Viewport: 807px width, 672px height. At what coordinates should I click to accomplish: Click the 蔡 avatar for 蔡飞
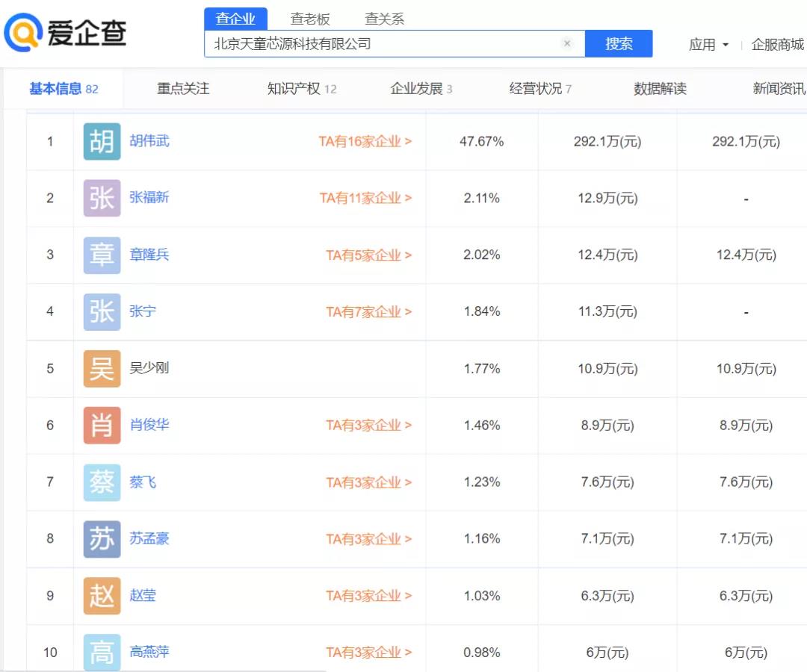pos(102,482)
